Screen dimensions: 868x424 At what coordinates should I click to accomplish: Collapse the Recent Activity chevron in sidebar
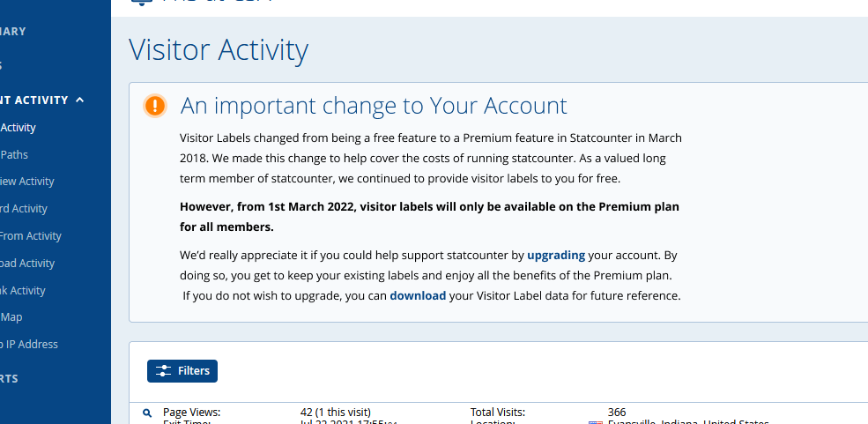(79, 100)
